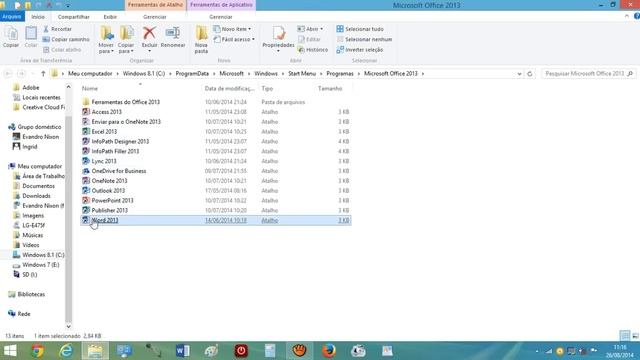640x360 pixels.
Task: Open Windows 7 (E:) drive in sidebar
Action: 41,265
